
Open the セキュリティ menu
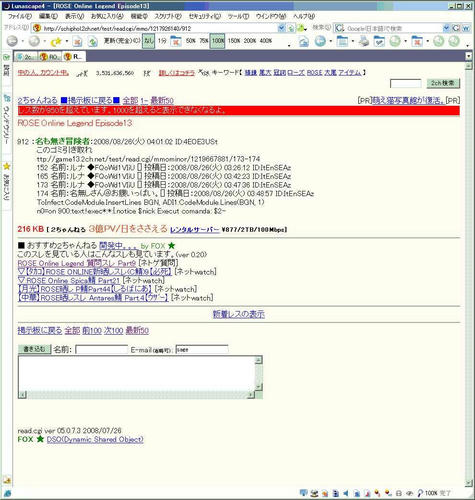[205, 16]
